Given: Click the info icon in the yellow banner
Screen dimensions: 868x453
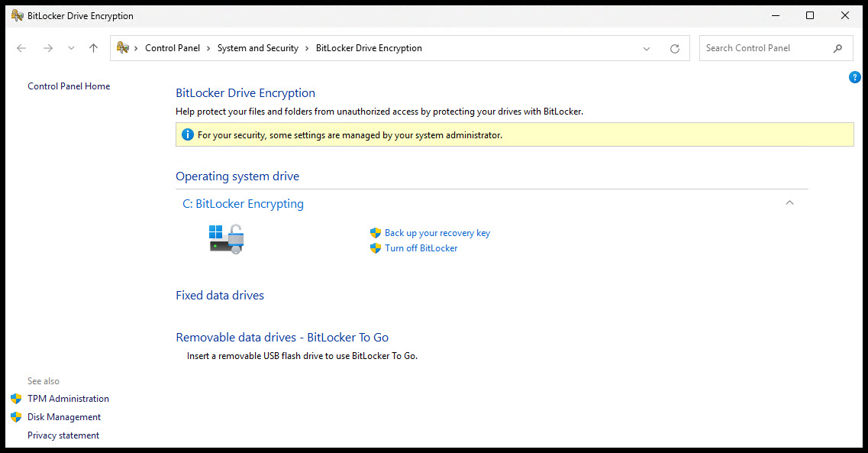Looking at the screenshot, I should tap(187, 134).
